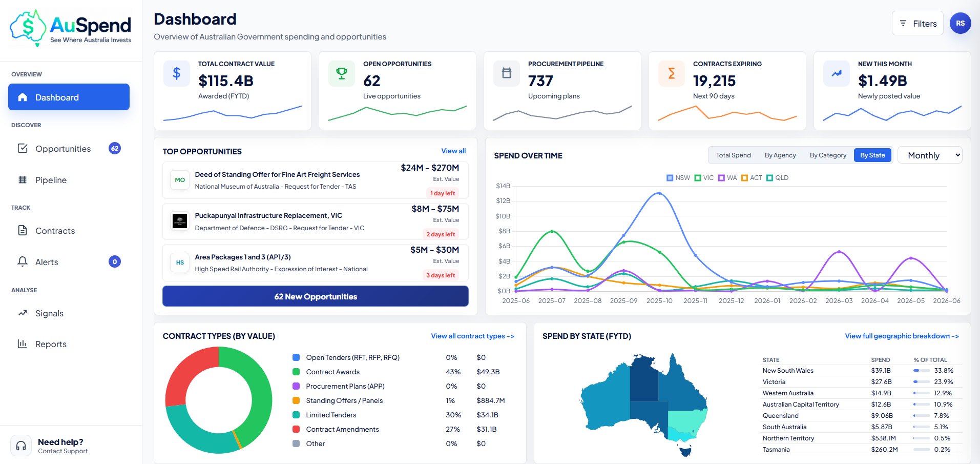980x464 pixels.
Task: Click View all contract types link
Action: click(x=472, y=336)
